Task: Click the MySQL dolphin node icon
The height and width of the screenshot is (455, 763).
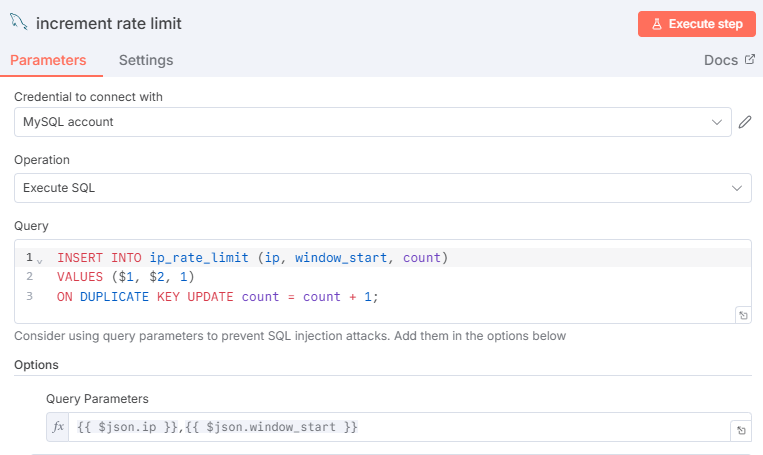Action: coord(18,22)
